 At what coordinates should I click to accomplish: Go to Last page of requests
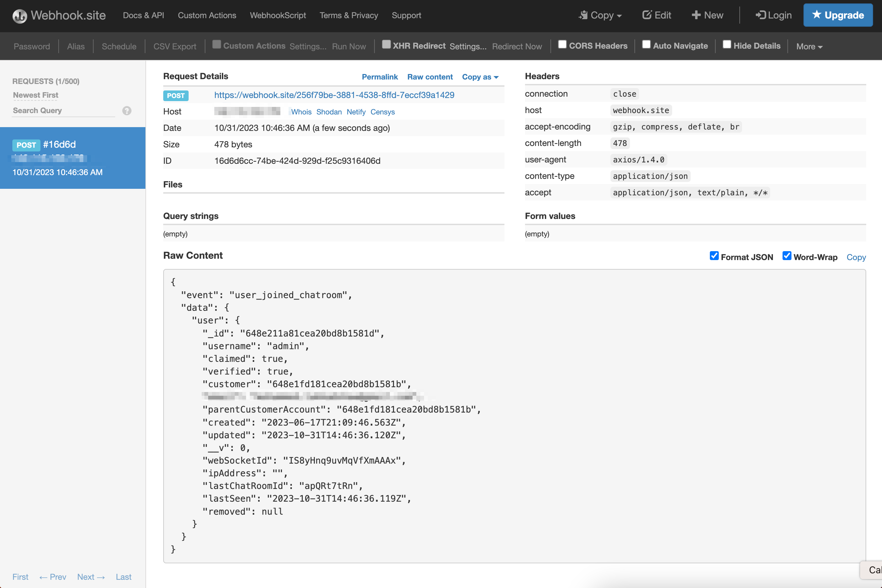[x=123, y=577]
